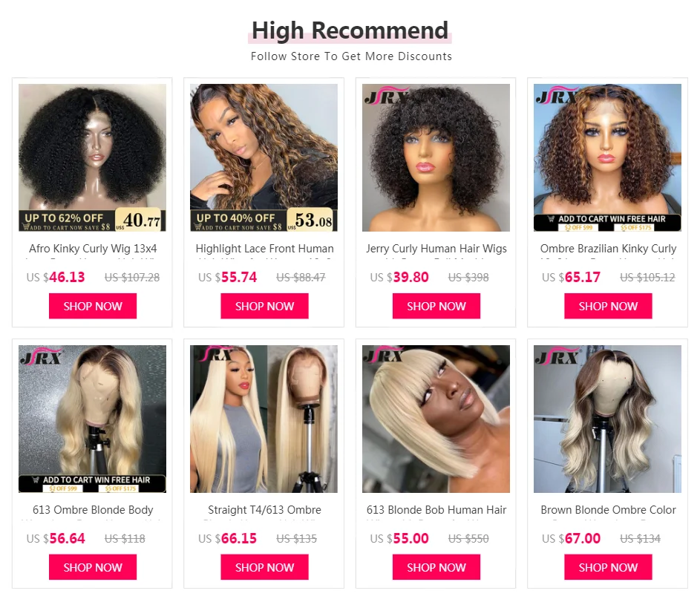Click SHOP NOW under 613 Blonde Bob Human Hair

pos(436,567)
